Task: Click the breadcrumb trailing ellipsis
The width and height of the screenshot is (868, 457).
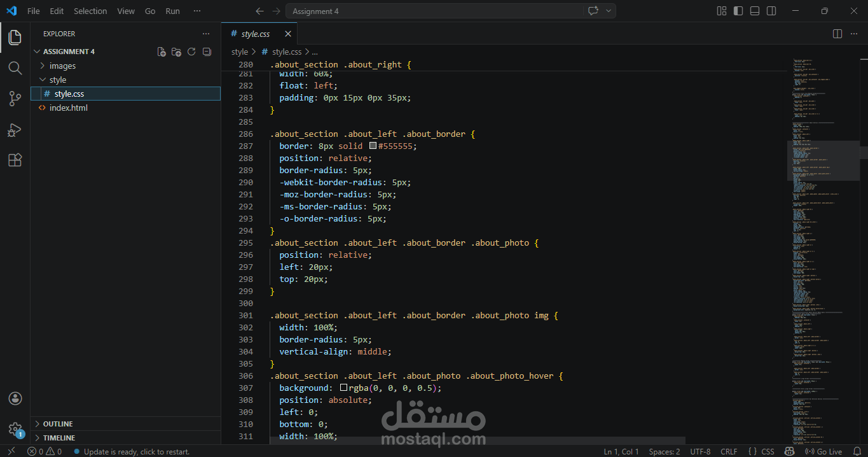Action: point(313,52)
